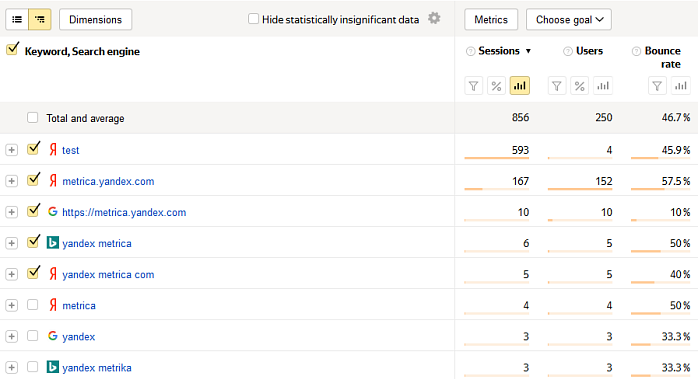The width and height of the screenshot is (698, 379).
Task: Open settings gear for insignificant data
Action: (x=434, y=18)
